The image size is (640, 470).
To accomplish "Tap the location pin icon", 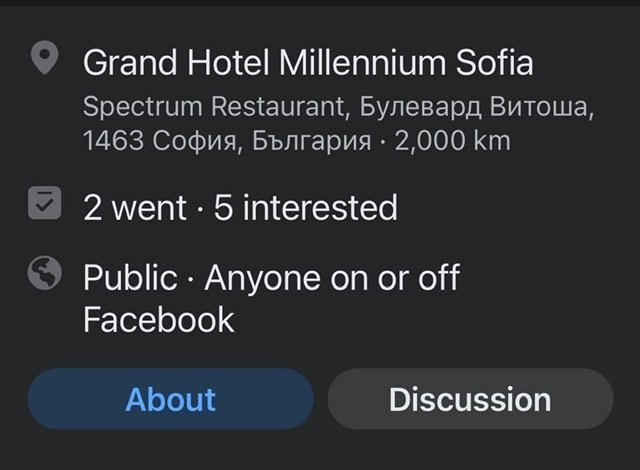I will click(44, 60).
